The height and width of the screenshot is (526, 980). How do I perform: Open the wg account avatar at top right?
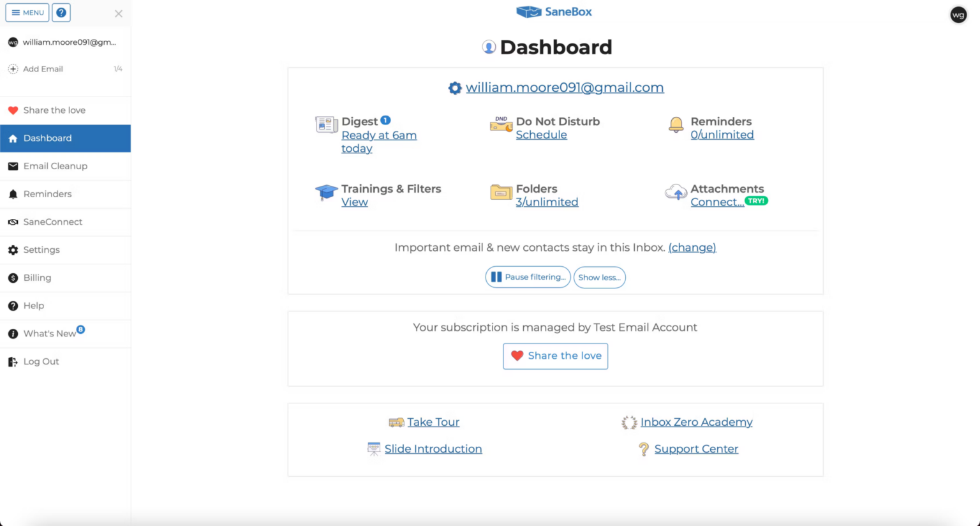pos(958,15)
